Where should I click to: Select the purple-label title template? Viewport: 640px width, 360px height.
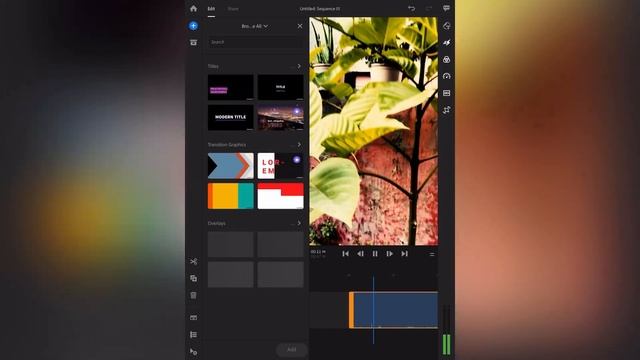point(231,87)
